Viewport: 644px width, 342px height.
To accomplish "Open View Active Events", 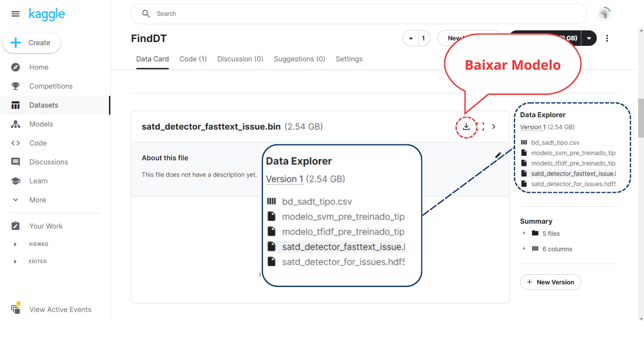I will (x=60, y=309).
